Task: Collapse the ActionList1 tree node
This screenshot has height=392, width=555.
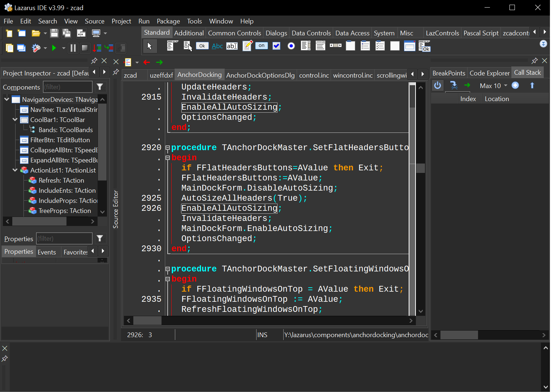Action: pyautogui.click(x=15, y=170)
